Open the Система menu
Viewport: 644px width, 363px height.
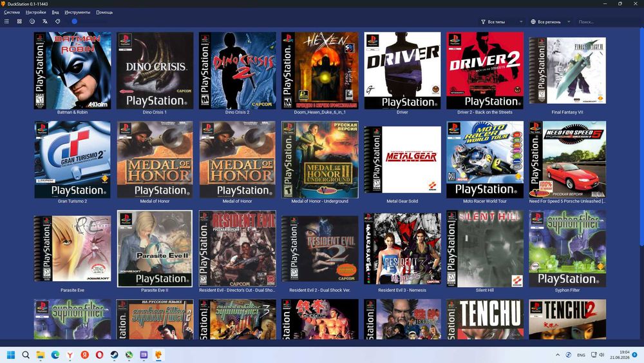12,12
